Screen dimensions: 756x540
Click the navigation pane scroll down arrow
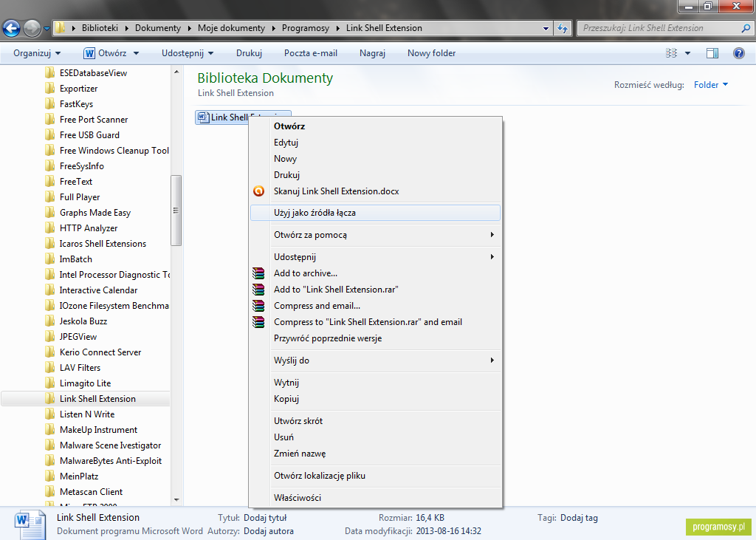click(176, 500)
